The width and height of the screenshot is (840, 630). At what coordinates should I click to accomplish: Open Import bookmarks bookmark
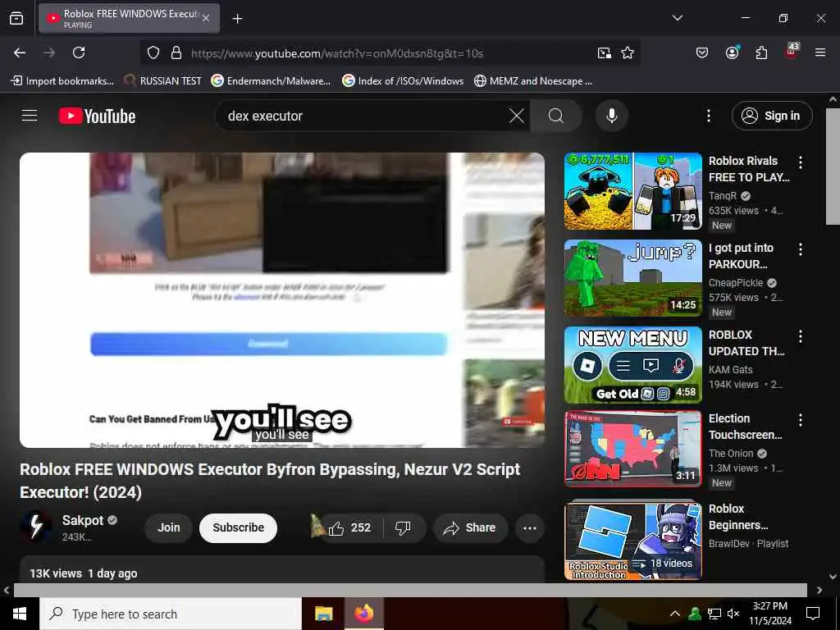62,81
